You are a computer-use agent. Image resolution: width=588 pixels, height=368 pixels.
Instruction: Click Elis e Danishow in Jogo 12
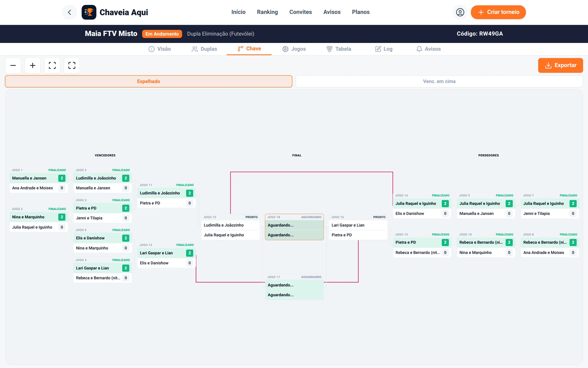click(x=166, y=263)
